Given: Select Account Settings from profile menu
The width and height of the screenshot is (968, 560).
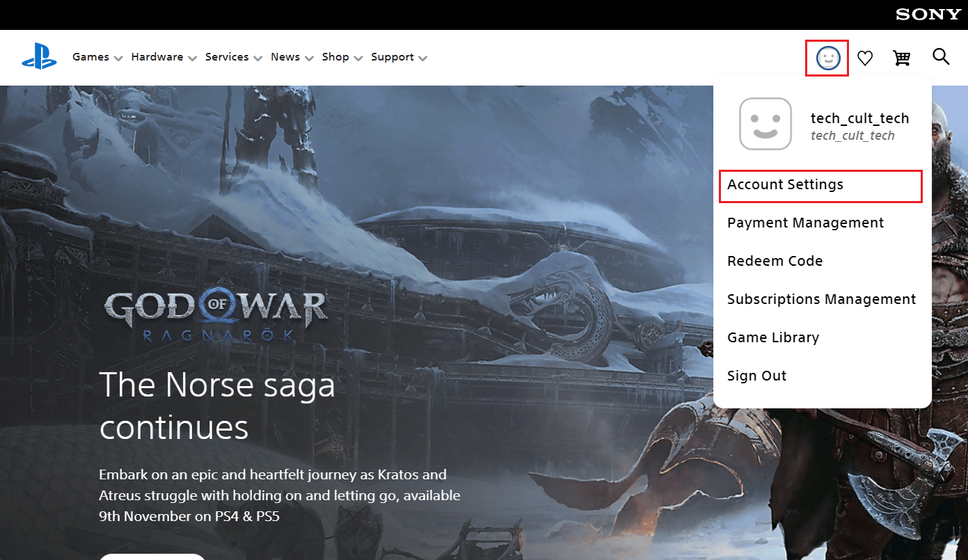Looking at the screenshot, I should (785, 185).
